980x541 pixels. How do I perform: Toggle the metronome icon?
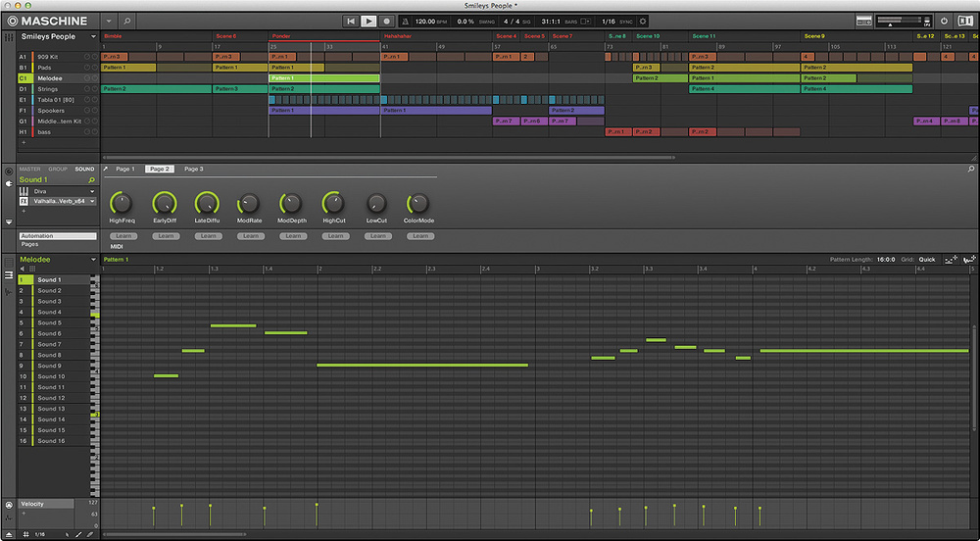coord(406,22)
